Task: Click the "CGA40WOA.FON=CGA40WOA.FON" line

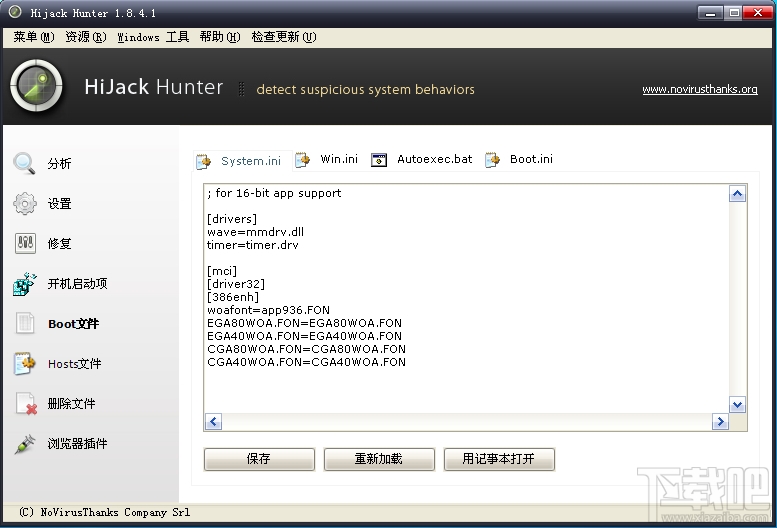Action: (x=307, y=362)
